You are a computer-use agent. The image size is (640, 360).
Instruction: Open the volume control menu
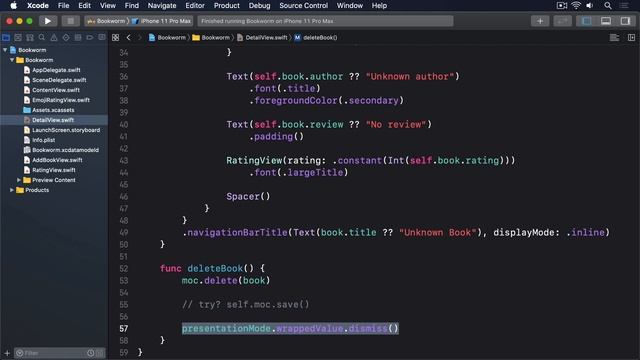pos(590,6)
